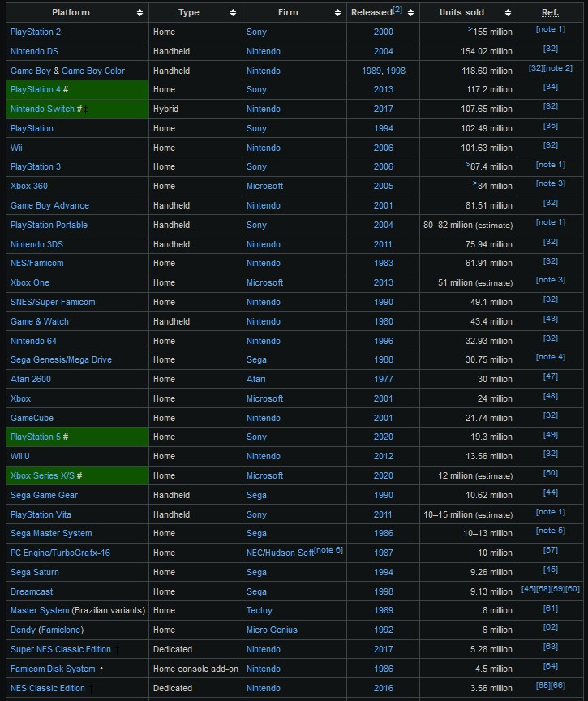Open the Wii U platform link
Image resolution: width=588 pixels, height=701 pixels.
(19, 457)
